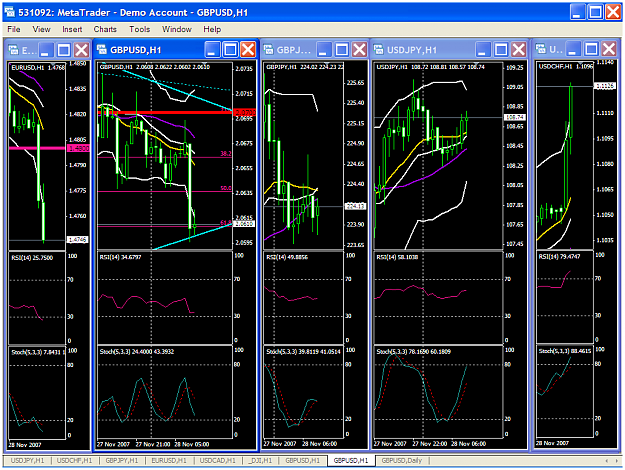Close the GBPJPY chart window
This screenshot has width=625, height=470.
[360, 50]
